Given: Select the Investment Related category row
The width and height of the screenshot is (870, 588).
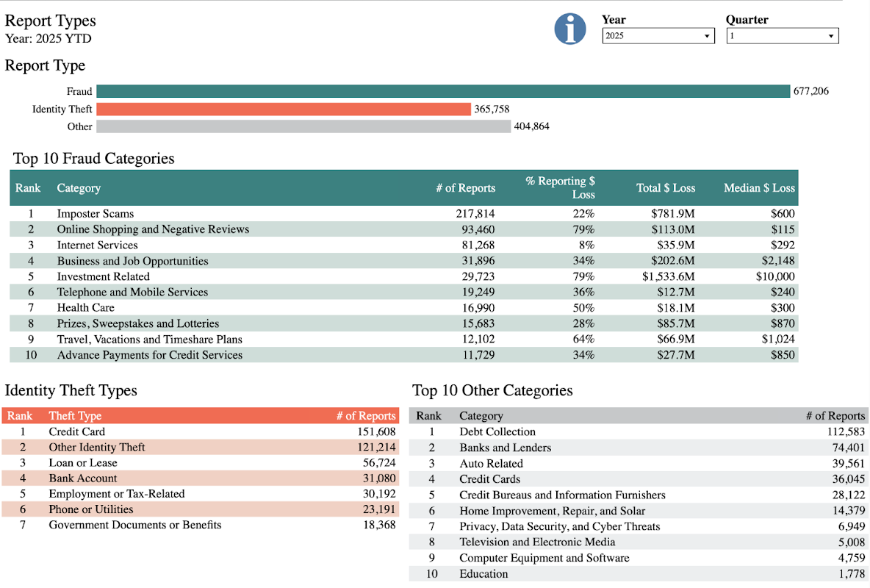Looking at the screenshot, I should [x=103, y=276].
